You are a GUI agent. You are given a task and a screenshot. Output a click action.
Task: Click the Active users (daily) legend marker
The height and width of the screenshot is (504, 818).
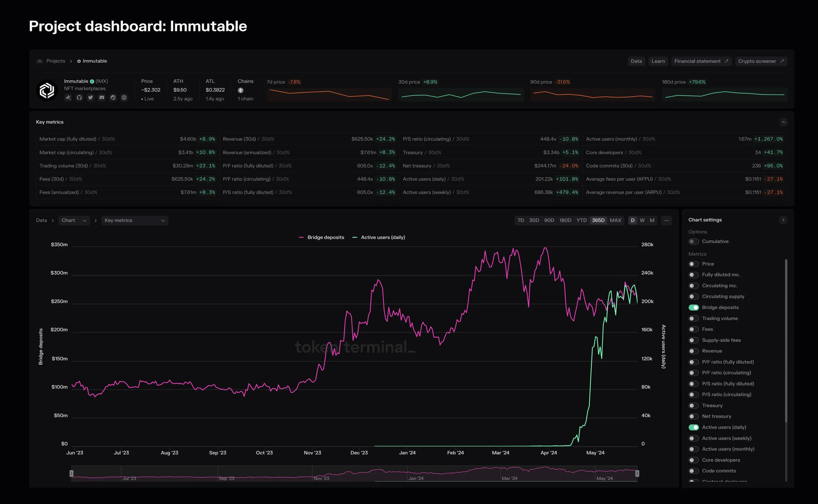(x=355, y=238)
